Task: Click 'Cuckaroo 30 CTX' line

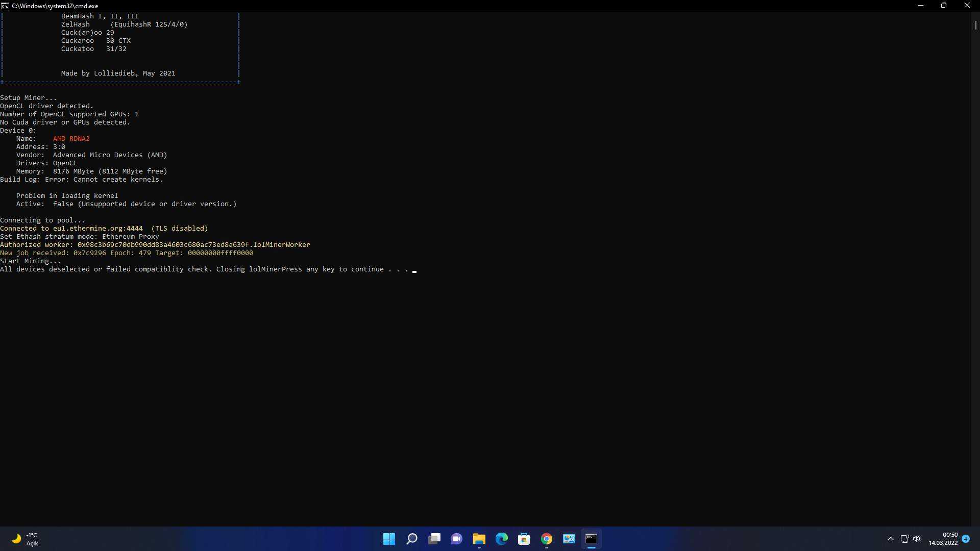Action: (x=96, y=41)
